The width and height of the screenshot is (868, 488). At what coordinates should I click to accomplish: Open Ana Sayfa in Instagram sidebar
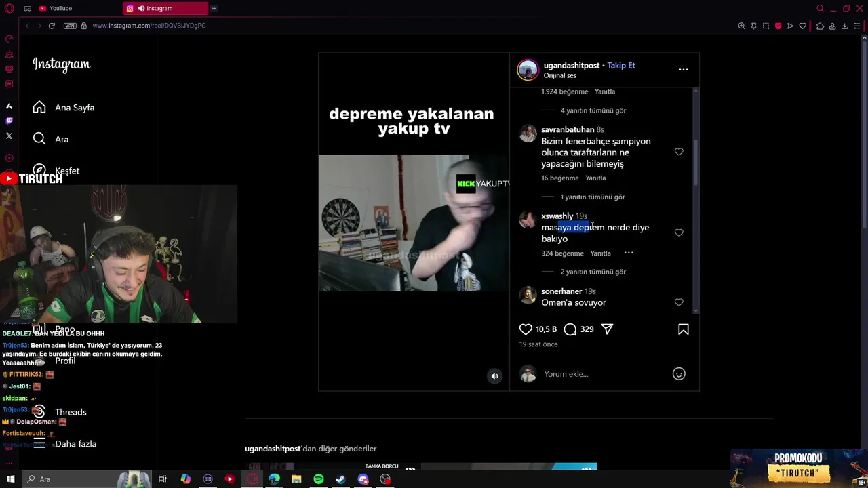(64, 108)
